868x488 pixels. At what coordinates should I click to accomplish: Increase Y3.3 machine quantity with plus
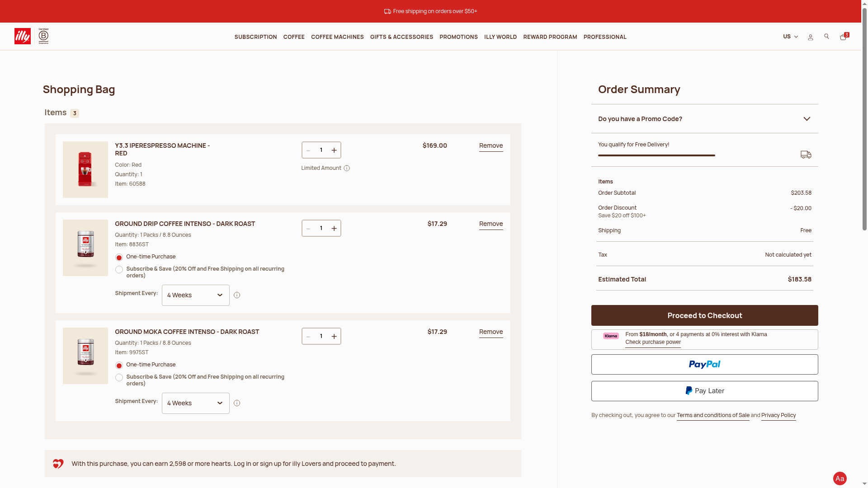[334, 150]
